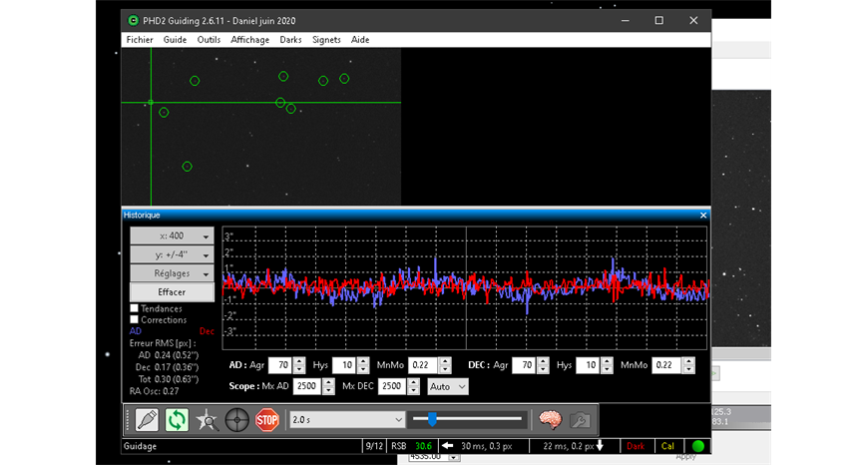868x466 pixels.
Task: Click the camera settings wrench icon
Action: (580, 420)
